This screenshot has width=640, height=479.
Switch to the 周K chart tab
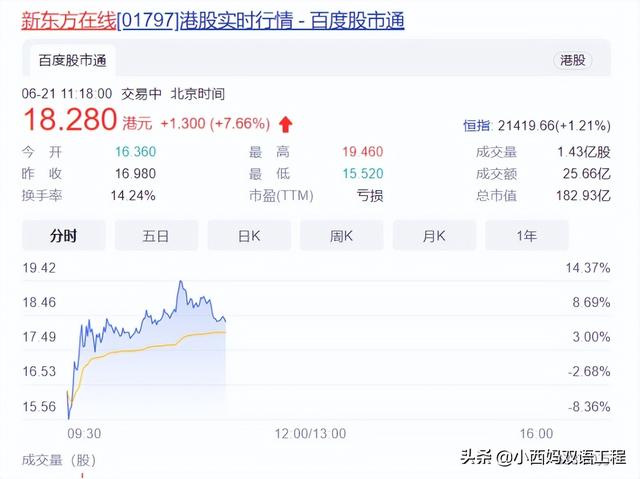(x=341, y=235)
